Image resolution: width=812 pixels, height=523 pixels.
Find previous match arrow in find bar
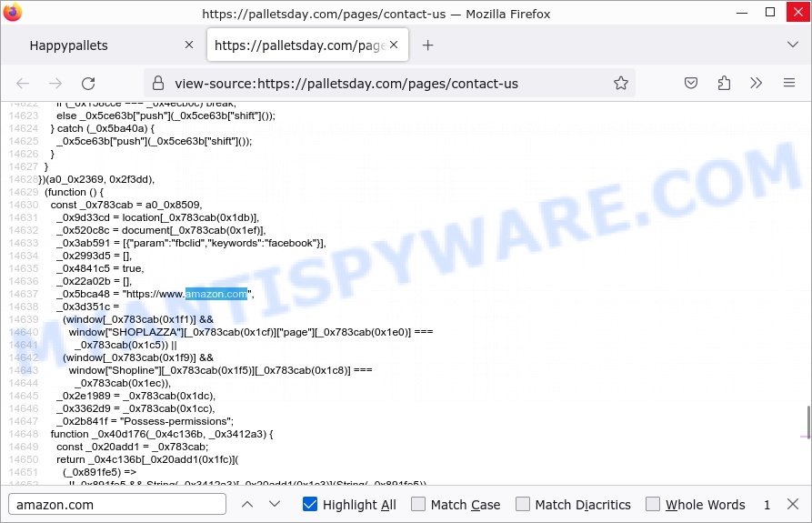point(247,504)
